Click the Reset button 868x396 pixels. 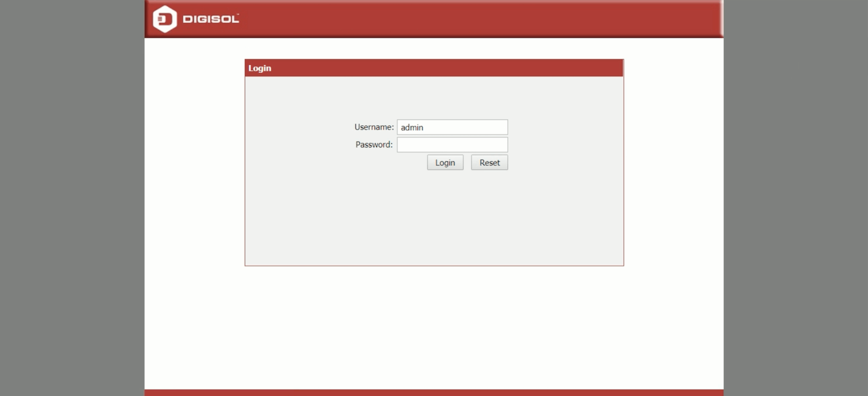pyautogui.click(x=490, y=162)
